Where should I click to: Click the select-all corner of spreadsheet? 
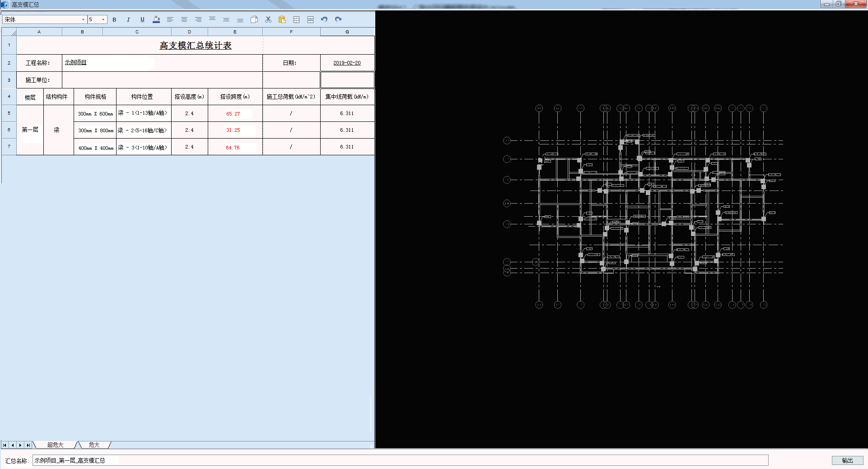click(9, 32)
